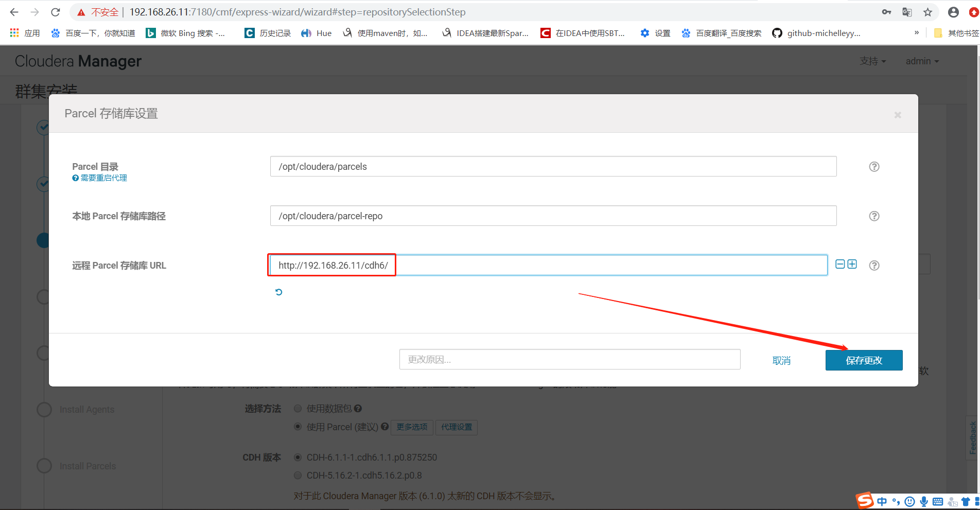Screen dimensions: 980x510
Task: Click the Install Agents wizard step
Action: pos(87,410)
